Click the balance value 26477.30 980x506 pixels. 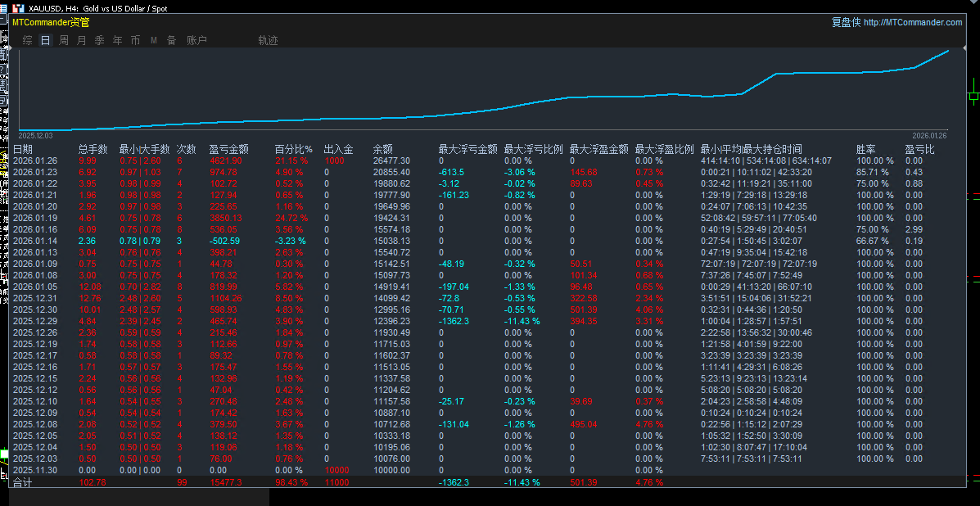click(x=392, y=160)
